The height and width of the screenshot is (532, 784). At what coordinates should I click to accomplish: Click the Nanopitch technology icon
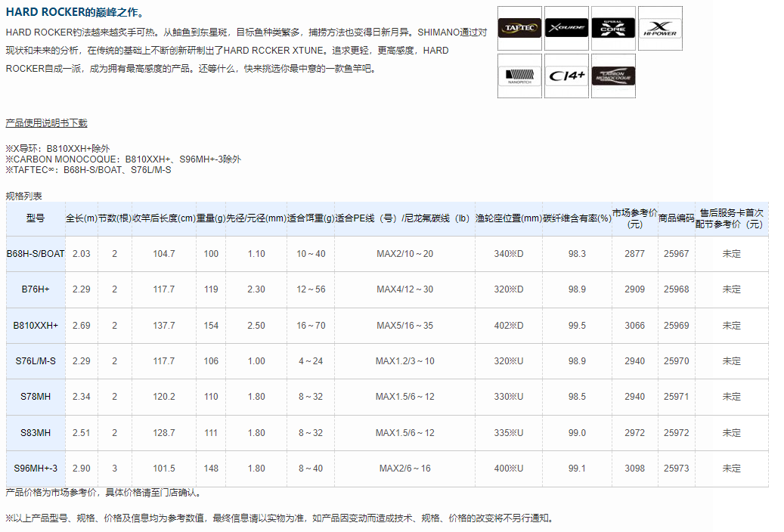point(519,76)
